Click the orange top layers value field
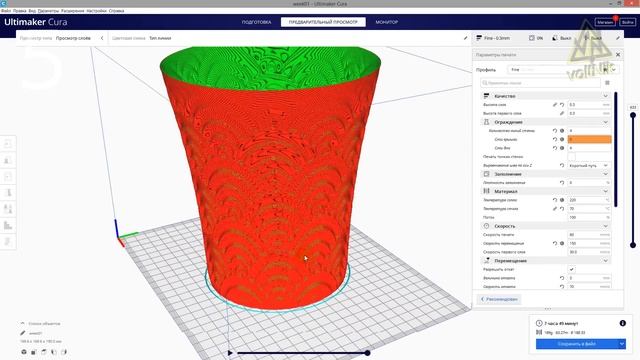The height and width of the screenshot is (360, 640). point(589,140)
